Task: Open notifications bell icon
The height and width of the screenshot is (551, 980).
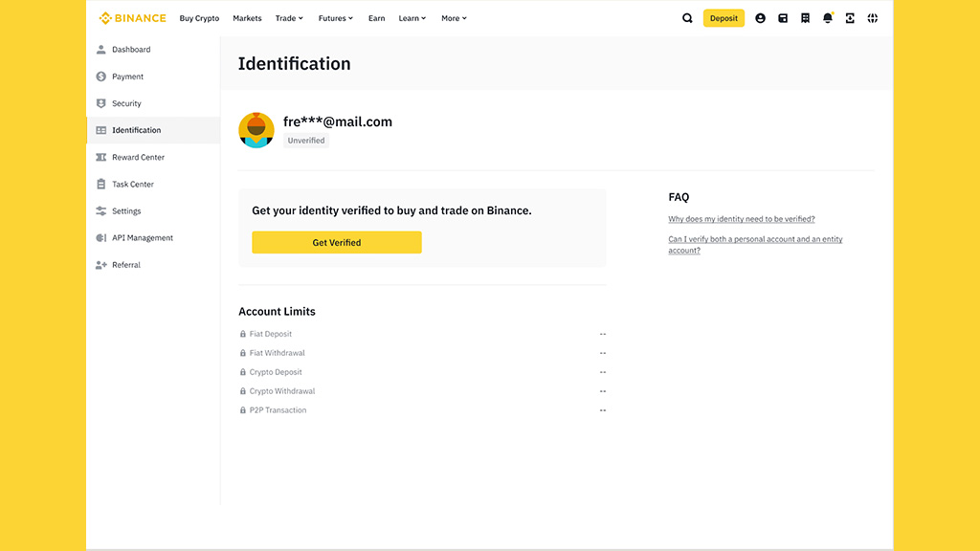Action: pyautogui.click(x=828, y=18)
